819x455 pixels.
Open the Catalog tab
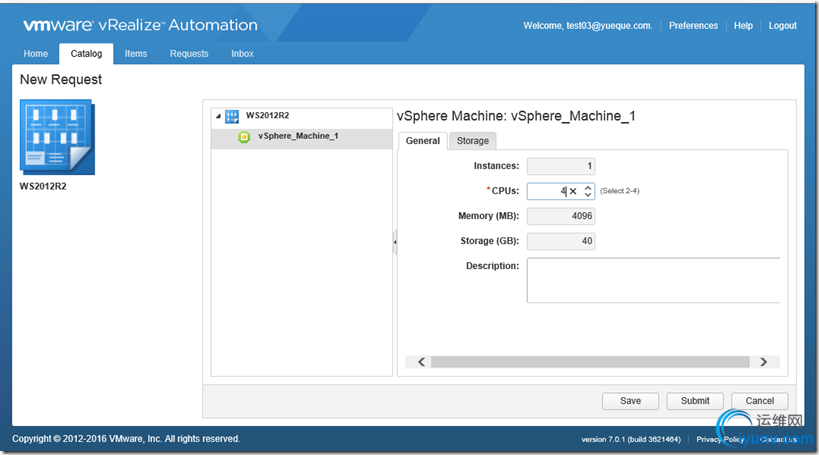[86, 54]
